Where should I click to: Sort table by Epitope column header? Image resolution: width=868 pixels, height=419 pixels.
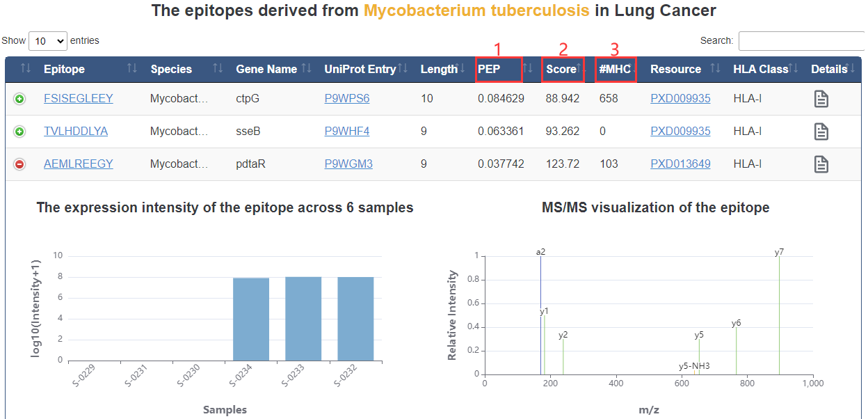click(x=64, y=69)
